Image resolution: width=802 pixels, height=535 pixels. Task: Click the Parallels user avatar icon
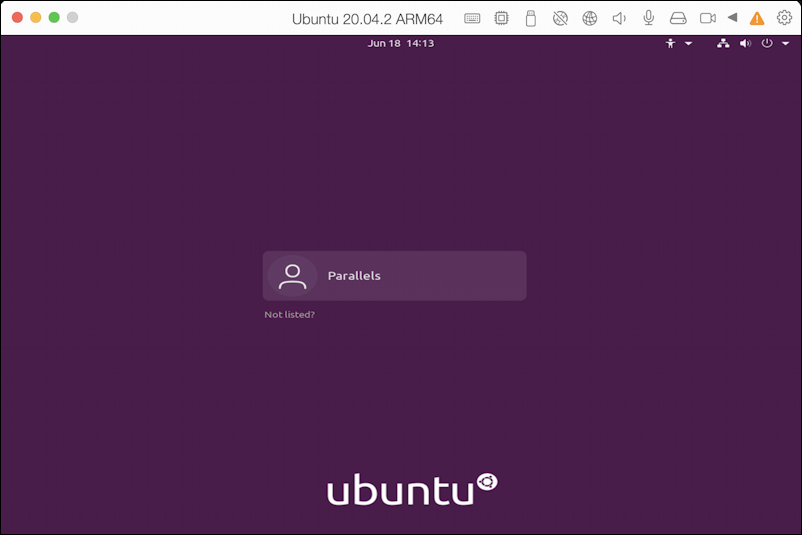pos(292,276)
